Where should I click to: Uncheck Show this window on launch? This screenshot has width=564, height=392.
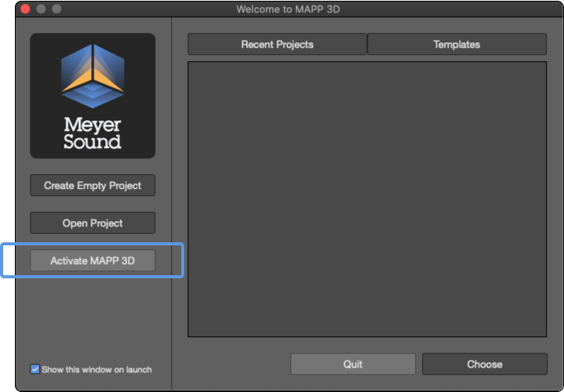coord(35,369)
